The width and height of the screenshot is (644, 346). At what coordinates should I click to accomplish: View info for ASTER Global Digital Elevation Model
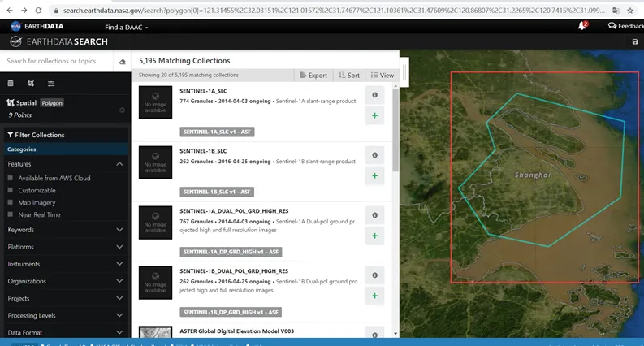(374, 334)
